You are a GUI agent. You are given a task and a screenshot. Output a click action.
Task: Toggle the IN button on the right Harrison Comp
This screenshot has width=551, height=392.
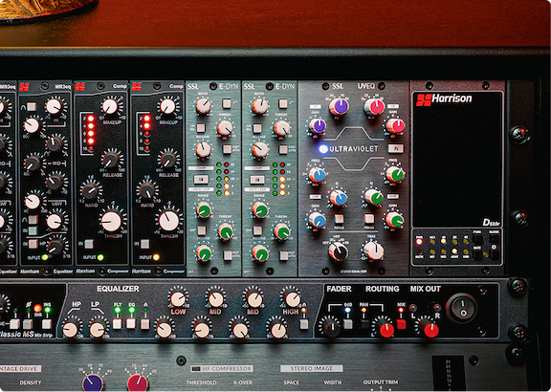(x=144, y=244)
